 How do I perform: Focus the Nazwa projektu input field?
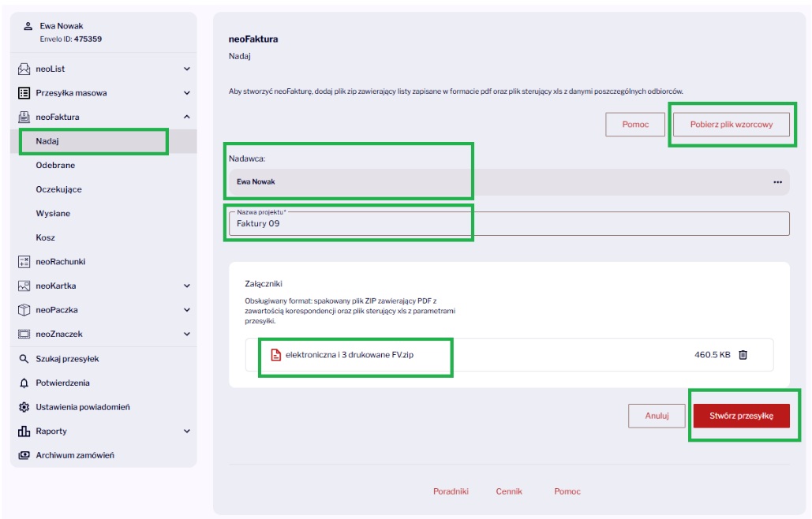pos(509,223)
